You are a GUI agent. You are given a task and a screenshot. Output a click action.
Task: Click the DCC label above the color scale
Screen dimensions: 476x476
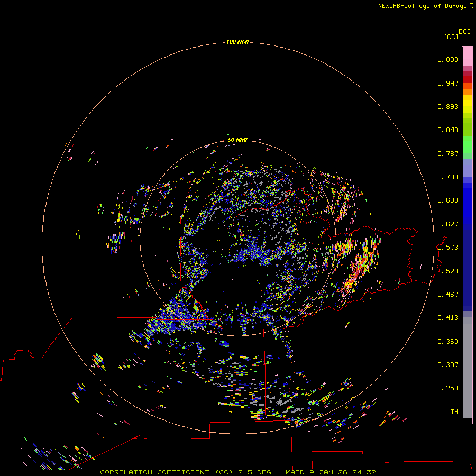pos(465,31)
